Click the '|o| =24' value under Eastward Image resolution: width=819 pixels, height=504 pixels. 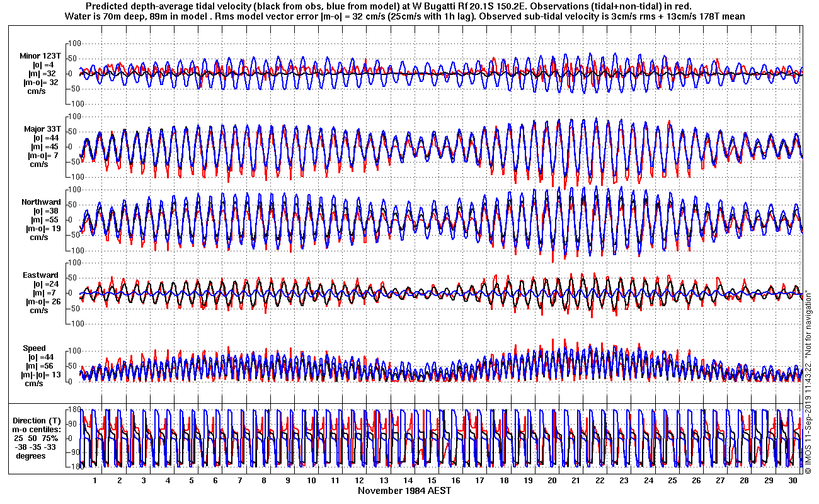[x=46, y=283]
